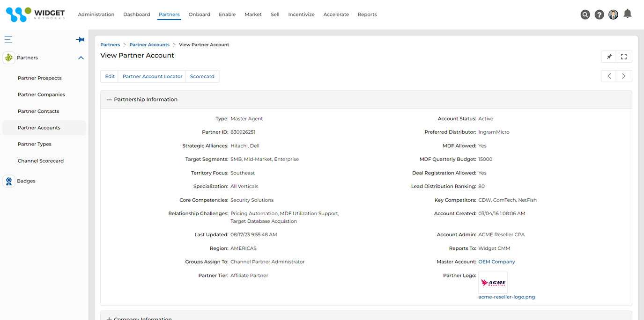This screenshot has width=644, height=320.
Task: Pin the sidebar with thumbtack icon
Action: point(80,40)
